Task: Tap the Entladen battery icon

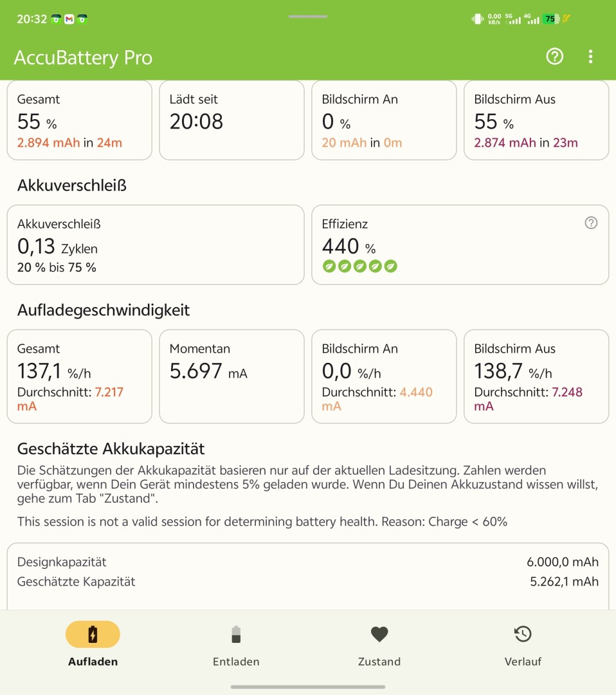Action: tap(236, 635)
